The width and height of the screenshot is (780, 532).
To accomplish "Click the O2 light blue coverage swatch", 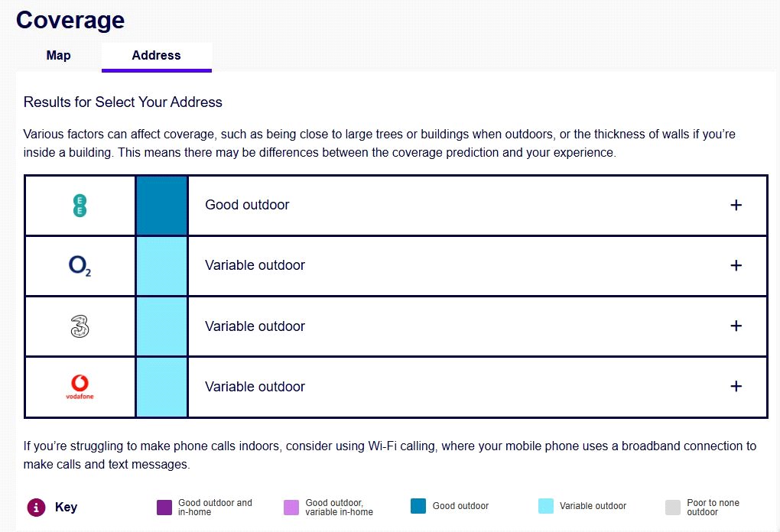I will [x=161, y=266].
